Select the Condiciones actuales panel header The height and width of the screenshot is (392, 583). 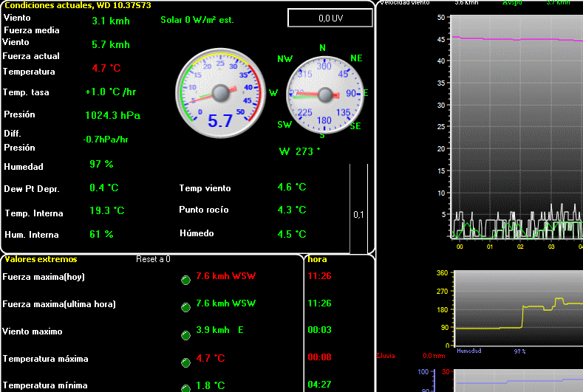[67, 5]
